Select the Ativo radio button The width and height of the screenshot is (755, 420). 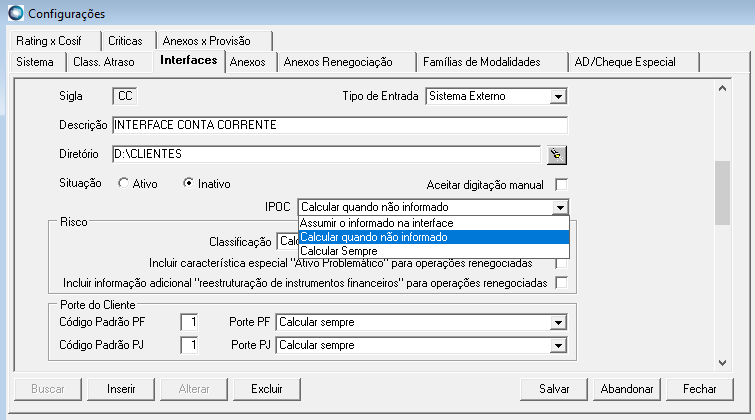pos(123,184)
